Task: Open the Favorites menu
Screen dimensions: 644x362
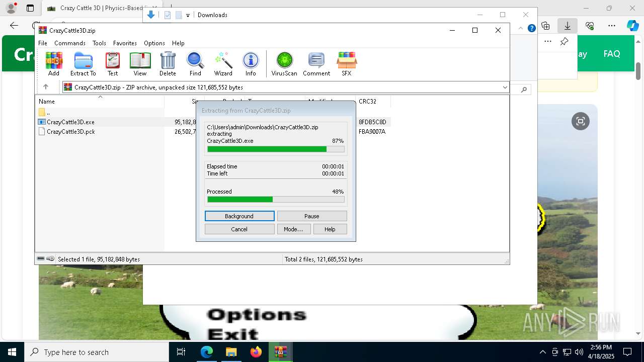Action: (125, 43)
